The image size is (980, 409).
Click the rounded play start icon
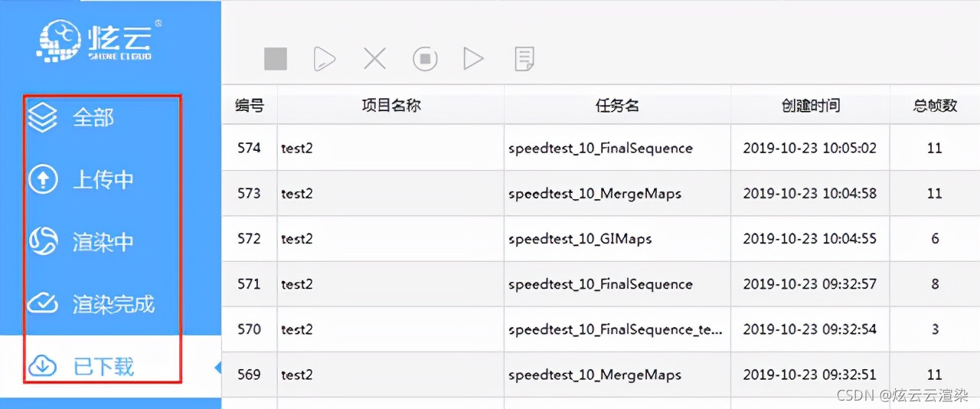click(x=325, y=59)
